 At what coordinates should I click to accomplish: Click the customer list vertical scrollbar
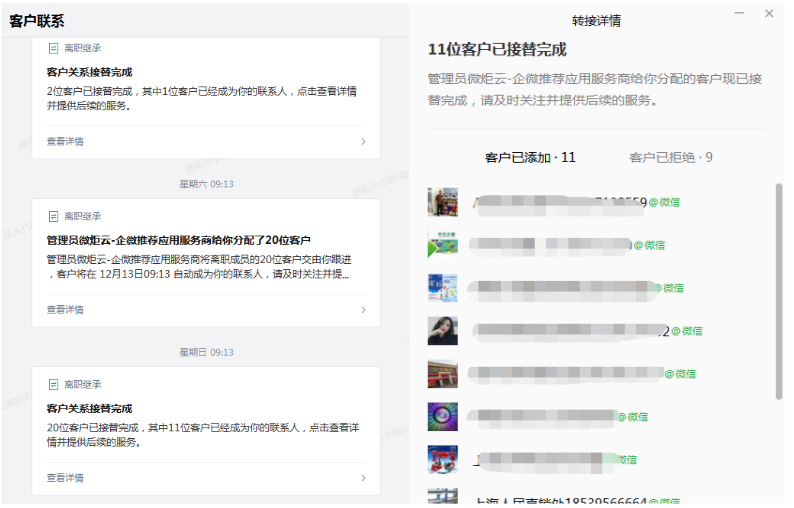pos(779,290)
